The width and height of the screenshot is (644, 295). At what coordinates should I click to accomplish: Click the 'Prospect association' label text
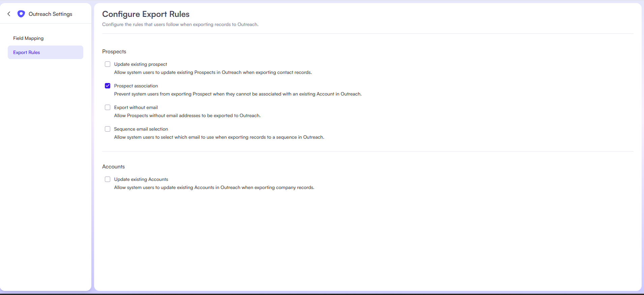[x=136, y=86]
